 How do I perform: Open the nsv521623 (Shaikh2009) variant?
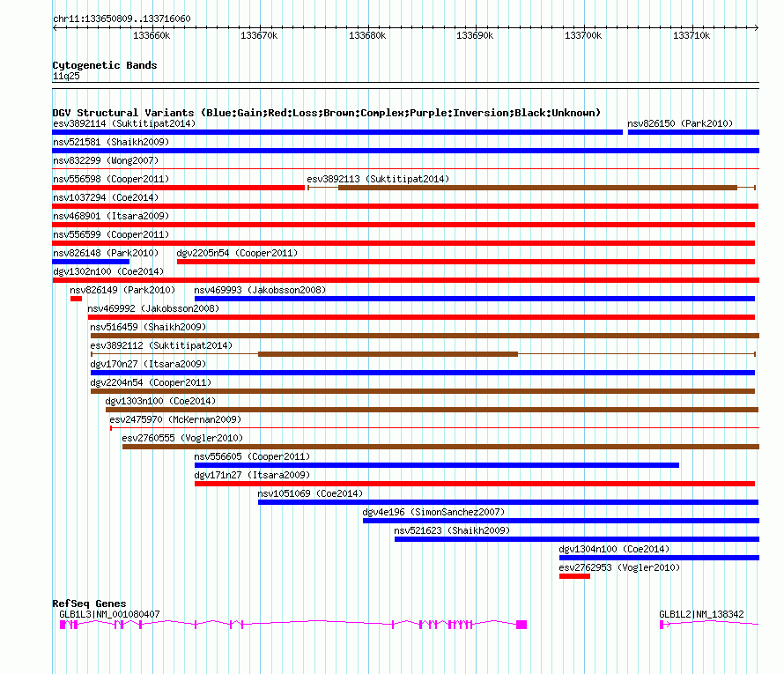coord(577,539)
